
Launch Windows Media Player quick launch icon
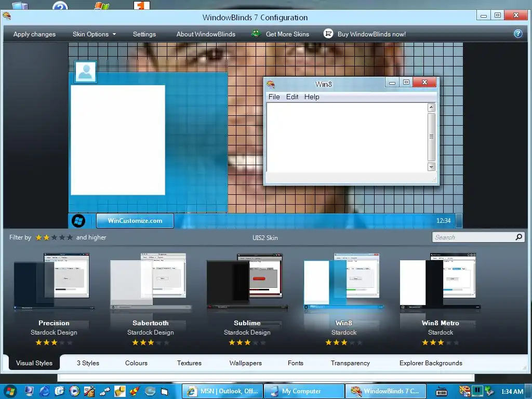click(74, 391)
